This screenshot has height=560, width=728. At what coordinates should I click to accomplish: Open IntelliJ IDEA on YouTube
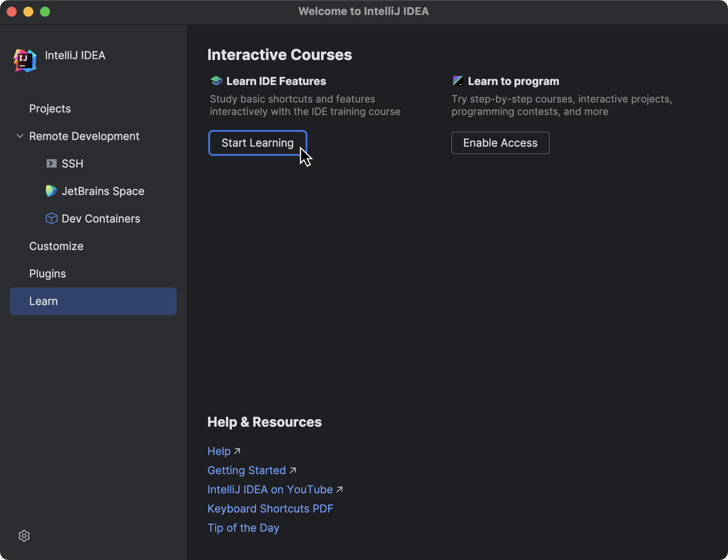coord(270,489)
